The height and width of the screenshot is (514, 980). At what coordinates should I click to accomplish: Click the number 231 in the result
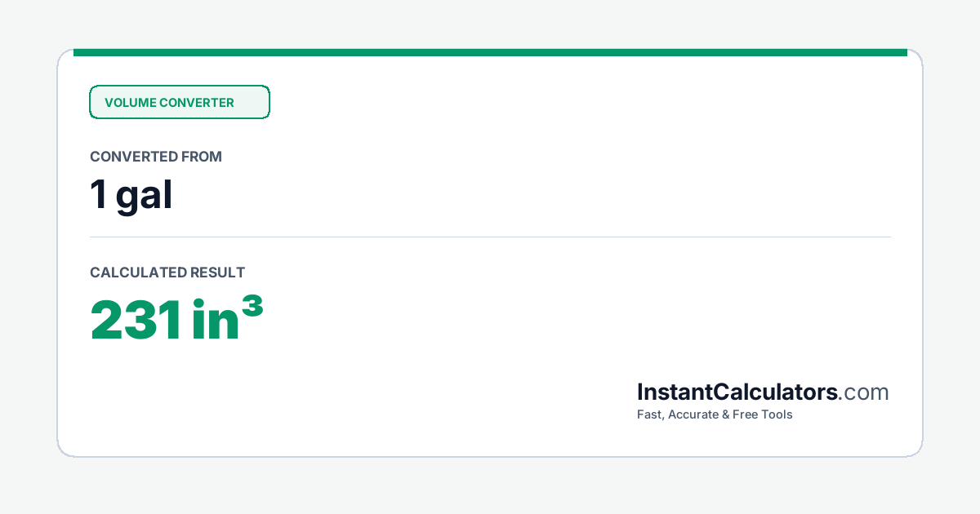coord(136,321)
